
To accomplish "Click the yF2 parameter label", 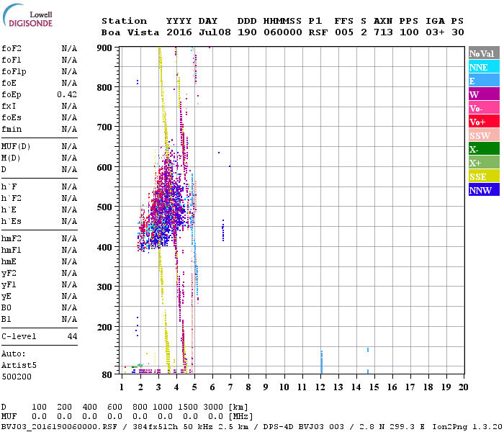I will pos(9,273).
